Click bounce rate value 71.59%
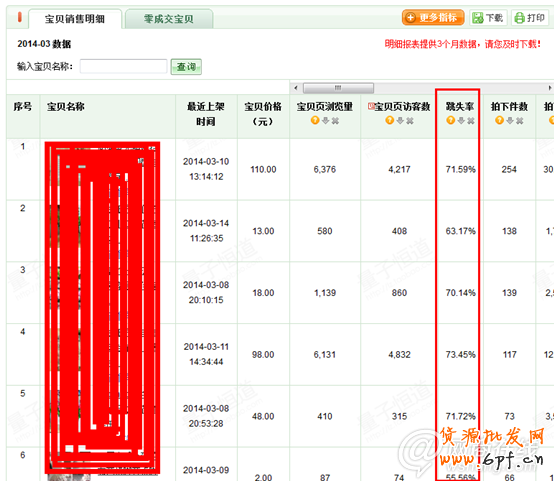 pos(460,169)
